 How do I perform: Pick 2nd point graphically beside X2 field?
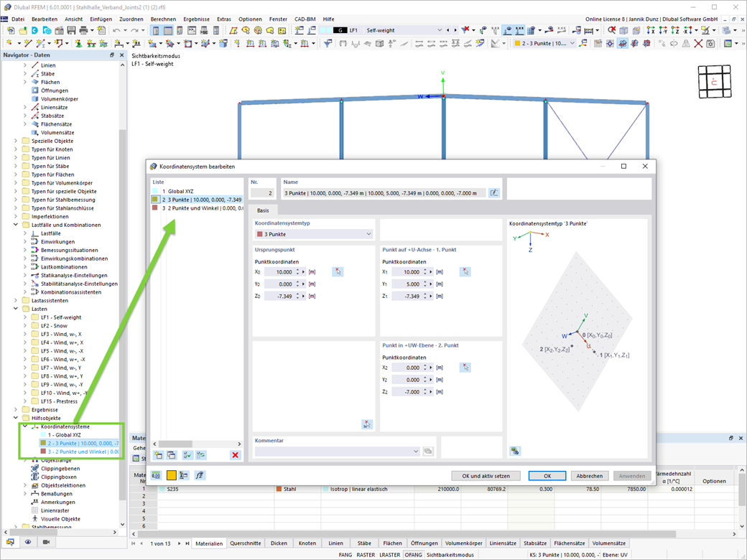pyautogui.click(x=465, y=368)
